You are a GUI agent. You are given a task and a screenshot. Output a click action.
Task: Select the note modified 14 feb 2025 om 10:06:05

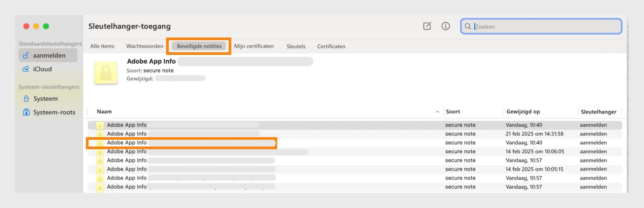[355, 151]
